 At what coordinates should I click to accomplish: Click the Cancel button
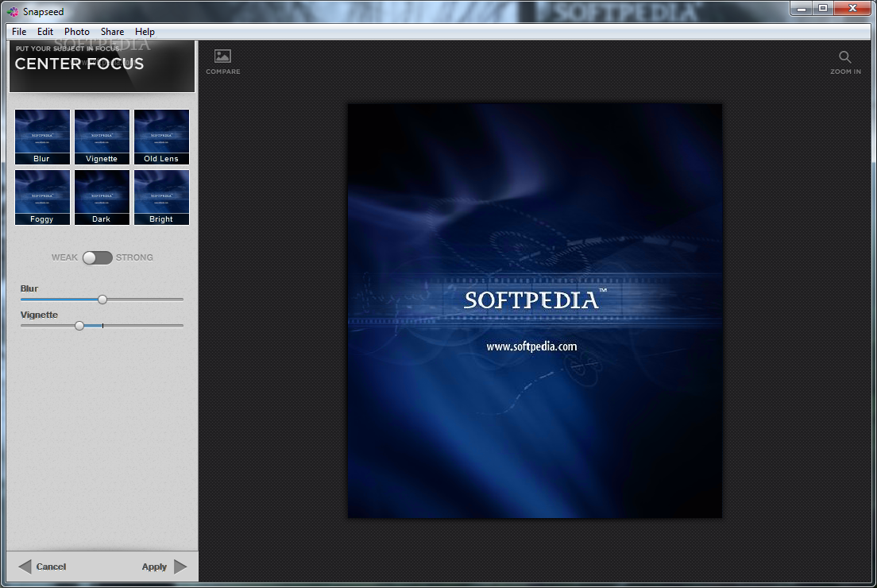pos(43,567)
